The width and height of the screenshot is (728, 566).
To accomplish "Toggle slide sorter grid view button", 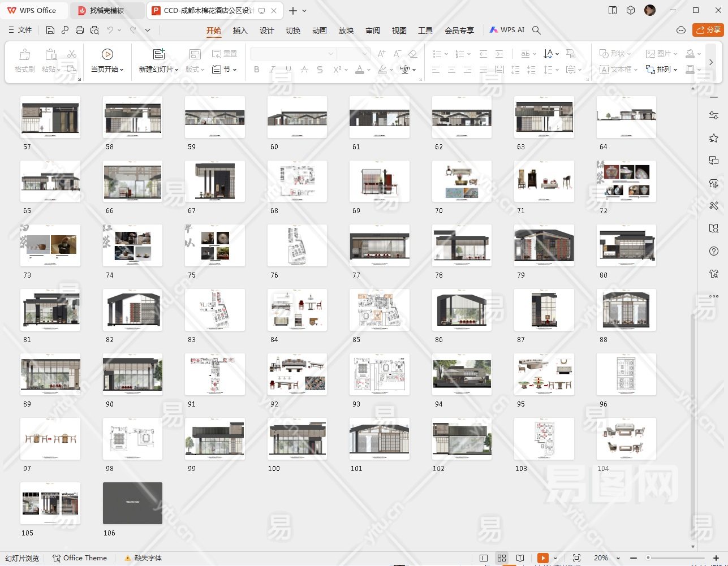I will click(502, 558).
